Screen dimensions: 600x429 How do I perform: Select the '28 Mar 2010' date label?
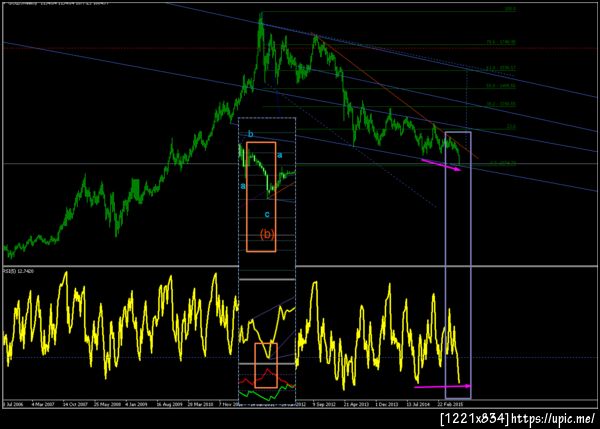(x=200, y=404)
